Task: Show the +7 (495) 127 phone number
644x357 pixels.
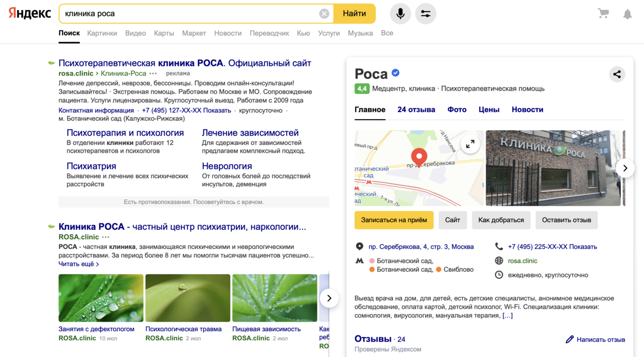Action: coord(186,111)
